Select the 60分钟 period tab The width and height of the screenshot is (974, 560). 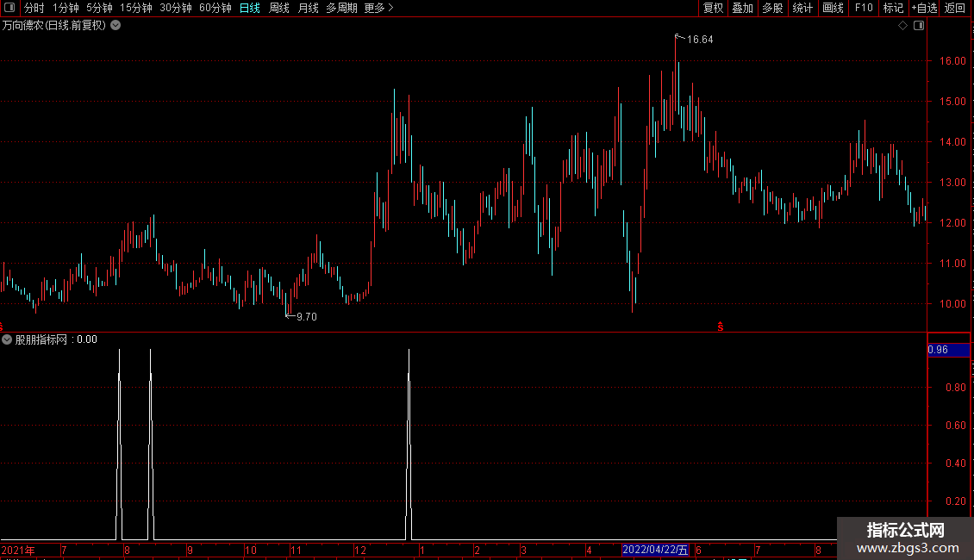pyautogui.click(x=215, y=8)
